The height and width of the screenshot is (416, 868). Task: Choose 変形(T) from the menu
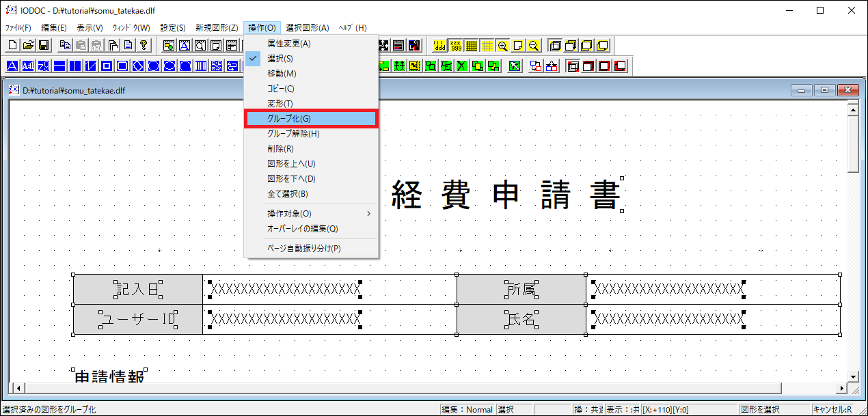click(311, 104)
